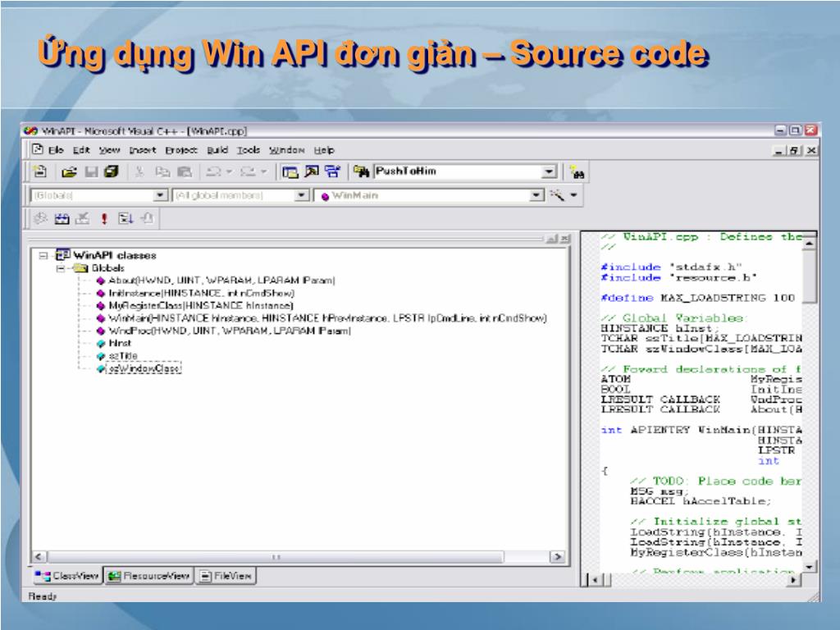The image size is (840, 630).
Task: Click the Search binoculars icon at toolbar end
Action: [577, 172]
